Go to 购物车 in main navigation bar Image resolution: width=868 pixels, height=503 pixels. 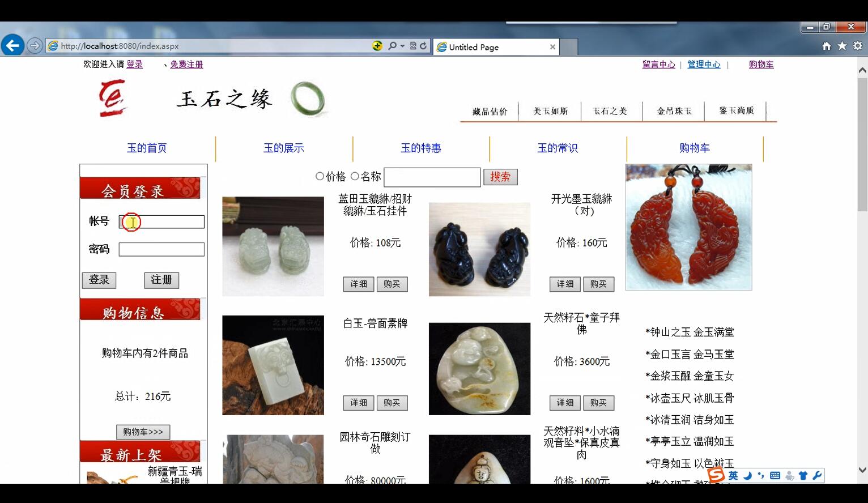click(x=695, y=148)
